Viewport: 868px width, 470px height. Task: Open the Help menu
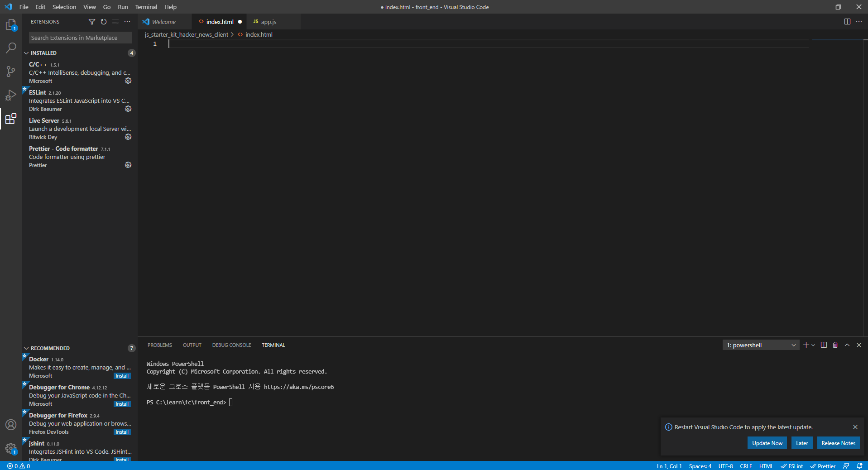(x=171, y=7)
